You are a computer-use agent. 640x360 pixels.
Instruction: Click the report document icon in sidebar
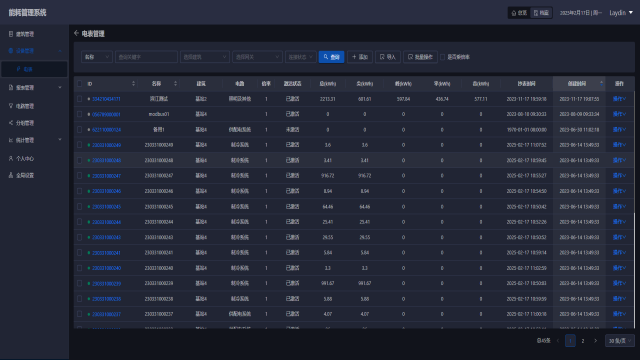tap(11, 87)
